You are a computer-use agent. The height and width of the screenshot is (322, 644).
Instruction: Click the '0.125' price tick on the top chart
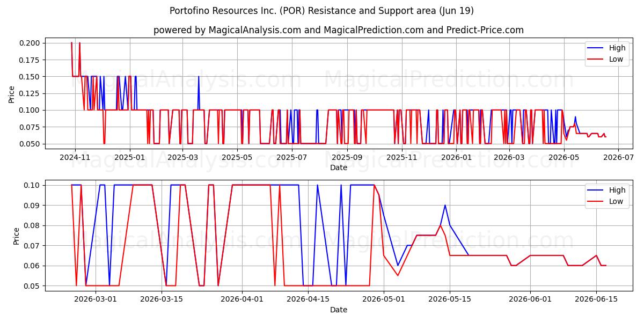[x=31, y=93]
